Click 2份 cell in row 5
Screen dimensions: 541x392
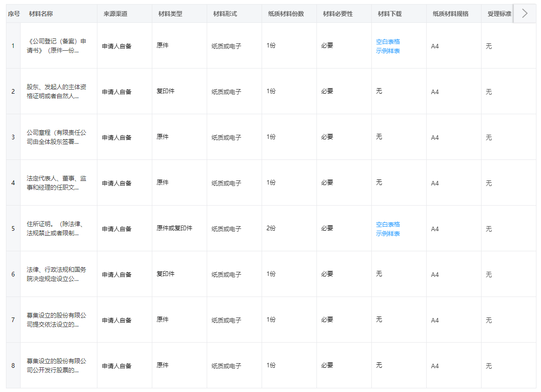(x=271, y=228)
